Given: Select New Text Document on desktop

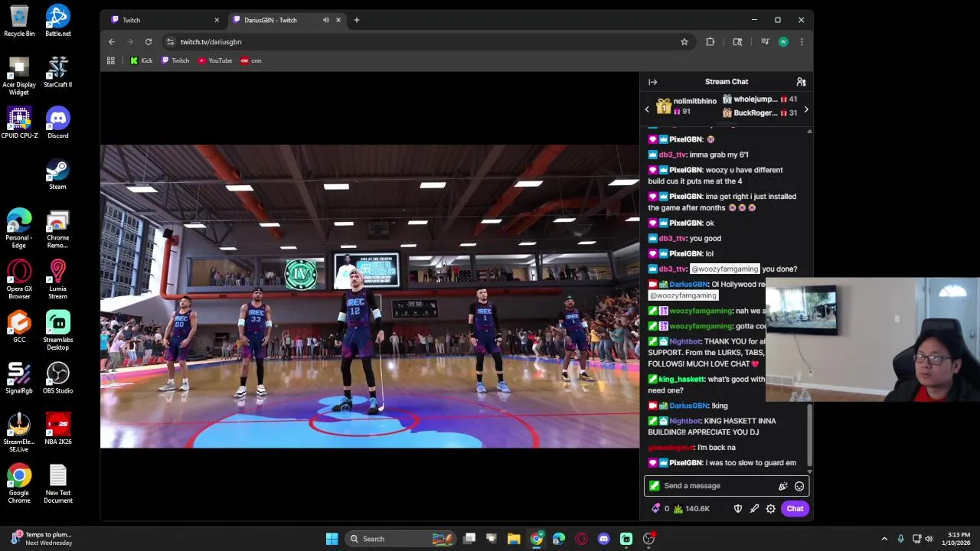Looking at the screenshot, I should [57, 484].
